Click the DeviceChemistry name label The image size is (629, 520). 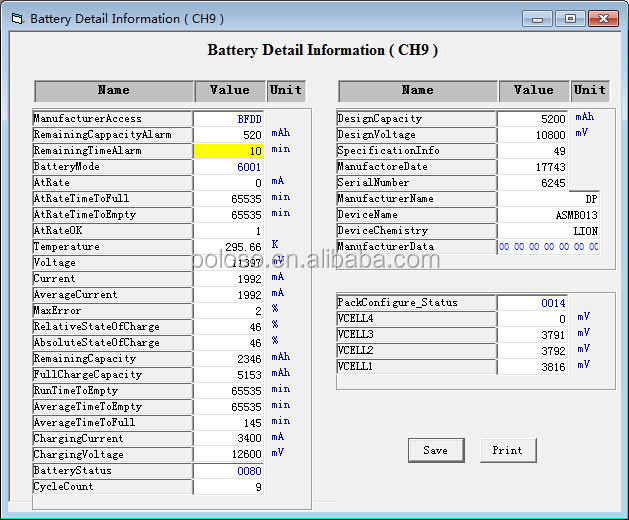click(x=416, y=231)
